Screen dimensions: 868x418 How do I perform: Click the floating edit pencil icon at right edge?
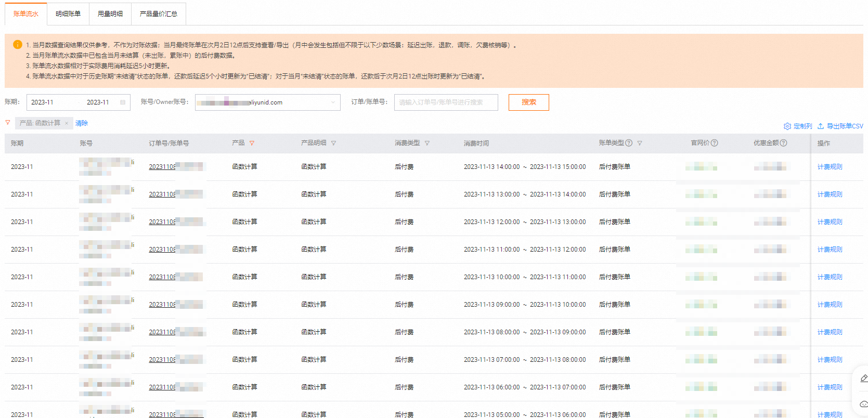[x=863, y=378]
